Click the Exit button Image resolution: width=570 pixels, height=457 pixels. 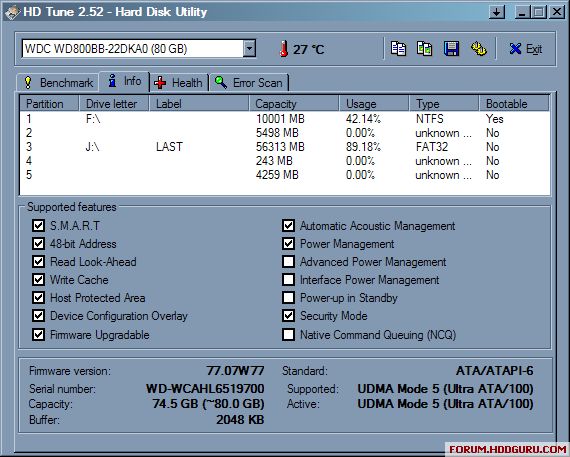526,49
